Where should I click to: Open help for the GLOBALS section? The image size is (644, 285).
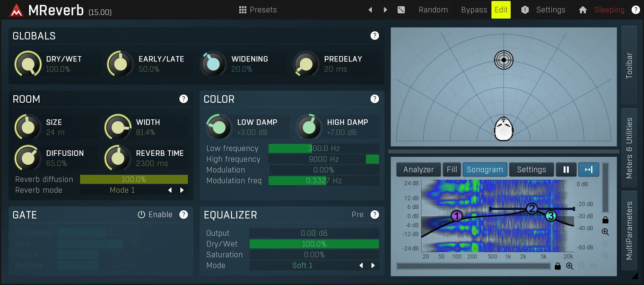(x=375, y=35)
